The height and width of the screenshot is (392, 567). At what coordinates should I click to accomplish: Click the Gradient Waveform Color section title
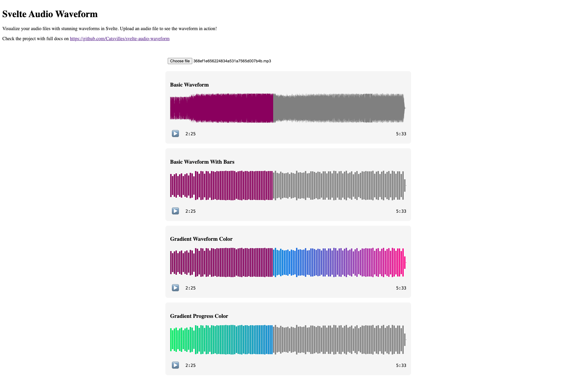coord(201,239)
